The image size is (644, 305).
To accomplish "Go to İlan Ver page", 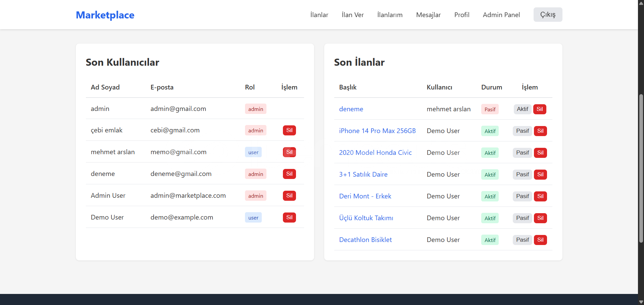I will pyautogui.click(x=352, y=15).
